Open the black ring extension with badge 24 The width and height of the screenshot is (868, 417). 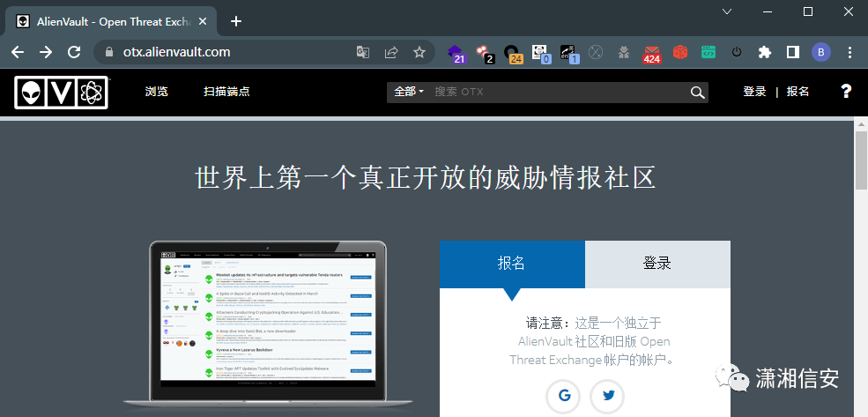click(x=513, y=53)
